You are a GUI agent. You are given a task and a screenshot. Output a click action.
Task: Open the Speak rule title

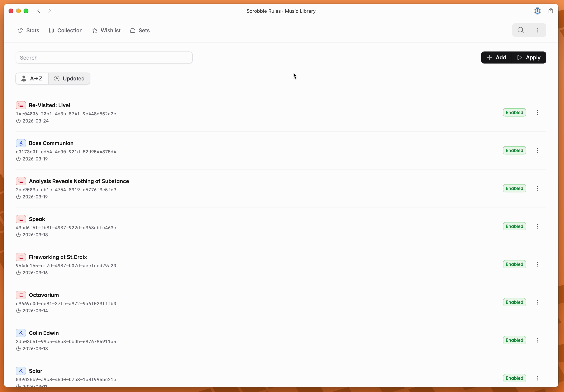point(37,219)
